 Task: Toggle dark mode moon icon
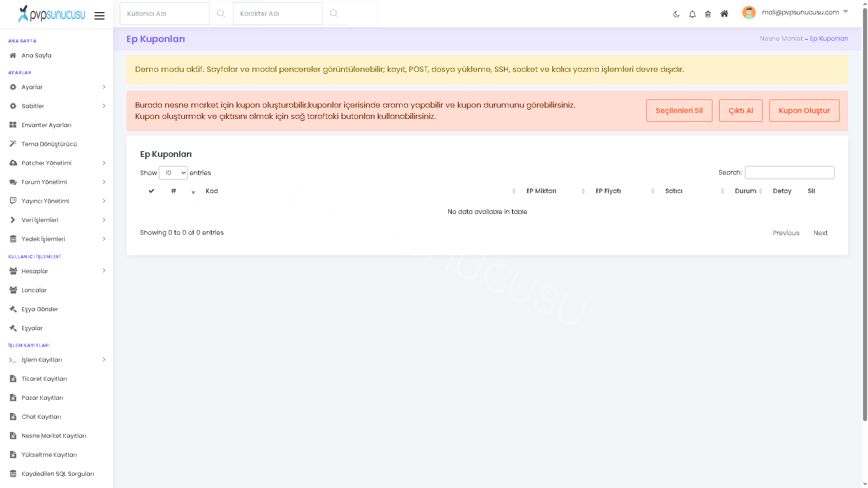click(x=676, y=14)
